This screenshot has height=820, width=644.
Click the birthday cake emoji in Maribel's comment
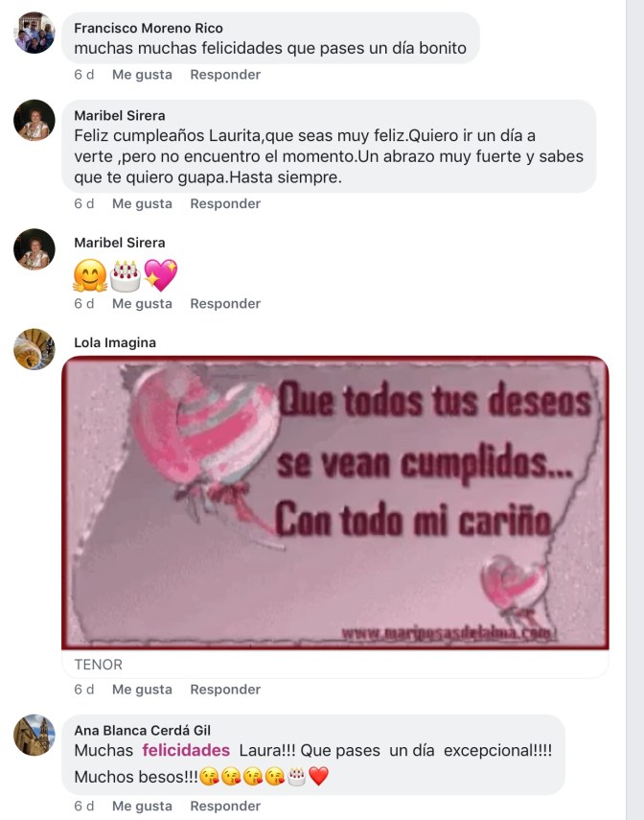125,276
